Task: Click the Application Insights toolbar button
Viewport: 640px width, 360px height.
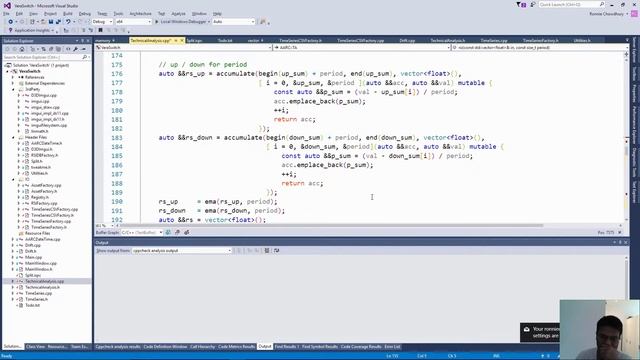Action: coord(31,30)
